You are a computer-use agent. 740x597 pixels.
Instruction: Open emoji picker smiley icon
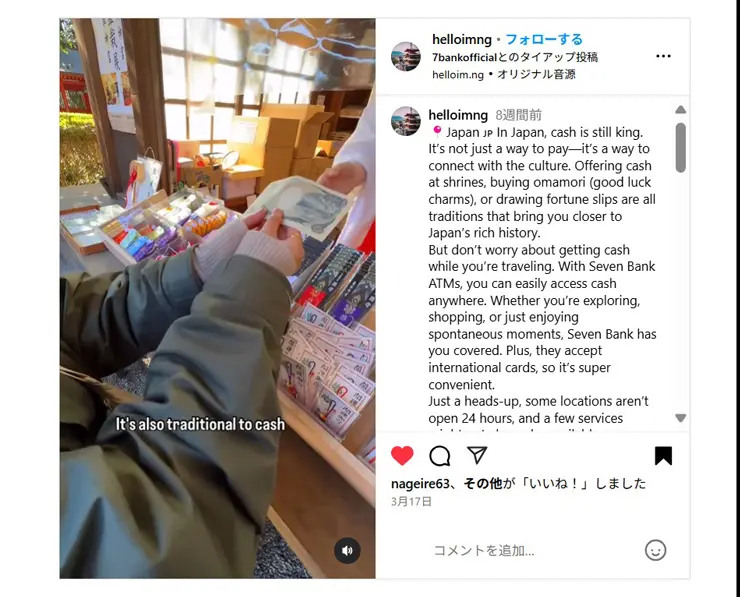click(x=656, y=550)
